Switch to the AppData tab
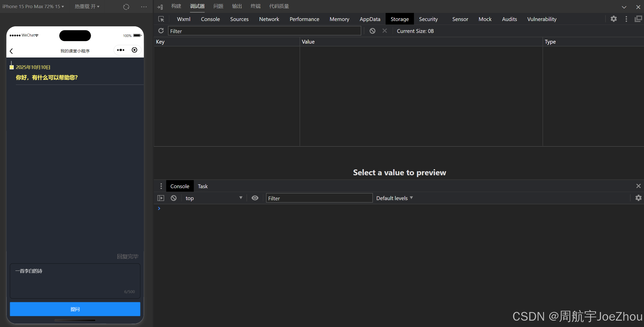 click(370, 19)
